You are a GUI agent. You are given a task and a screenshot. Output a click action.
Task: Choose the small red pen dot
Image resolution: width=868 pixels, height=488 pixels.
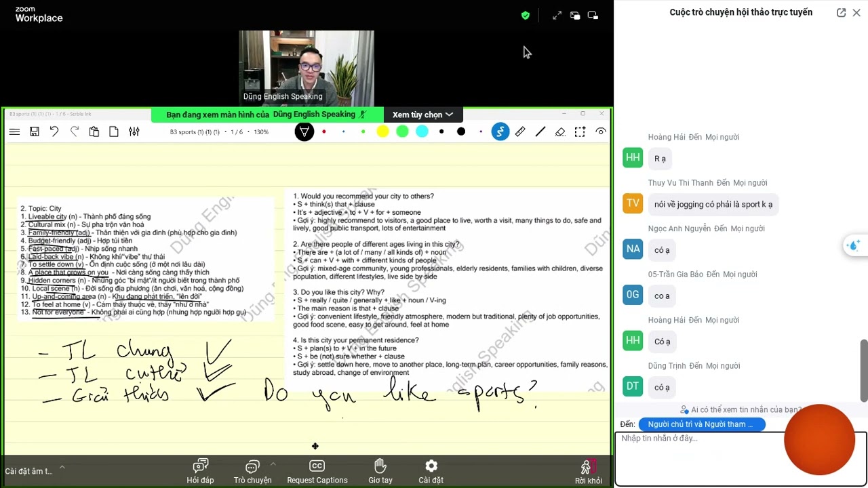pyautogui.click(x=324, y=131)
